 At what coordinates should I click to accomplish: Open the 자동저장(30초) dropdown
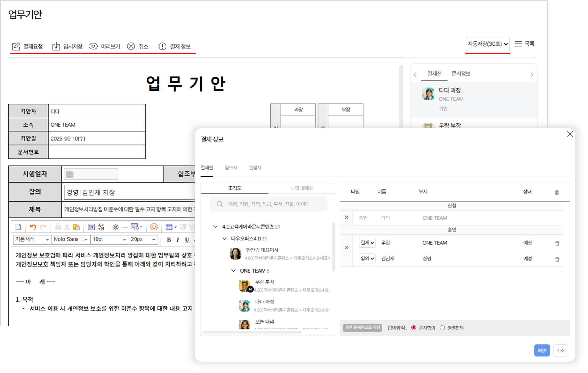(x=487, y=44)
